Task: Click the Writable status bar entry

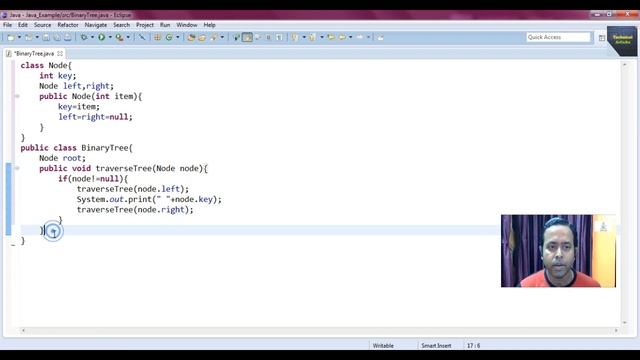Action: click(x=383, y=346)
